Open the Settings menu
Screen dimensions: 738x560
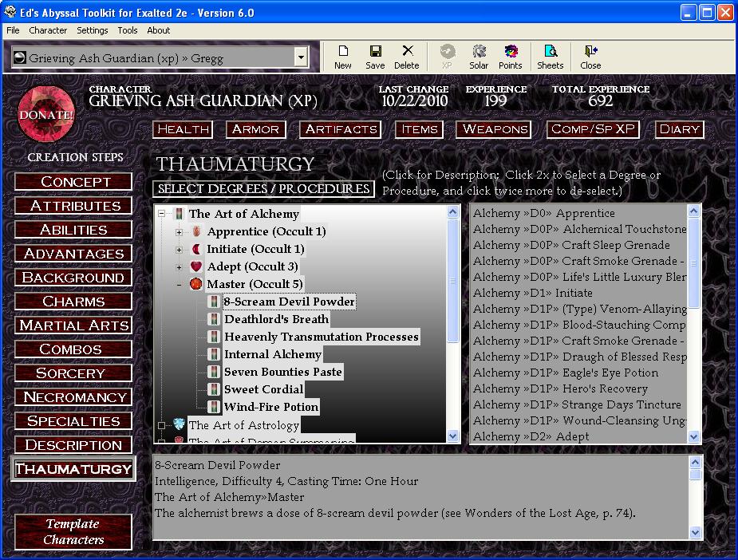point(93,30)
